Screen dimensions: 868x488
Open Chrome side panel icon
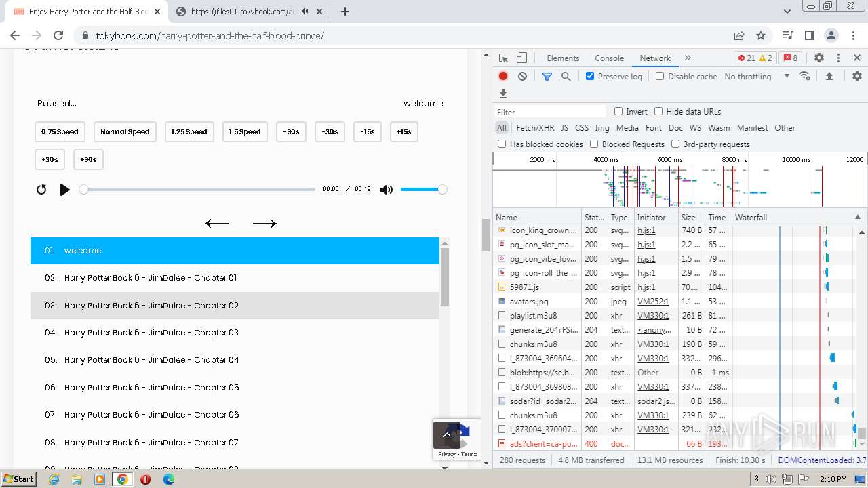pyautogui.click(x=809, y=35)
